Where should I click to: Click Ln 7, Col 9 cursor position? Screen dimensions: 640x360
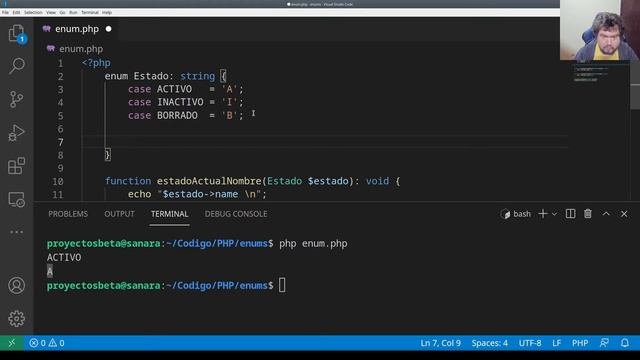coord(440,343)
